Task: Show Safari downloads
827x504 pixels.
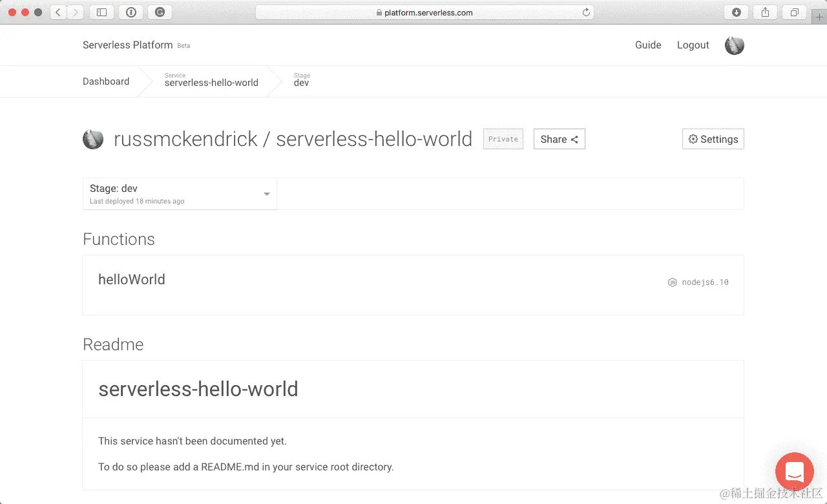Action: (x=736, y=12)
